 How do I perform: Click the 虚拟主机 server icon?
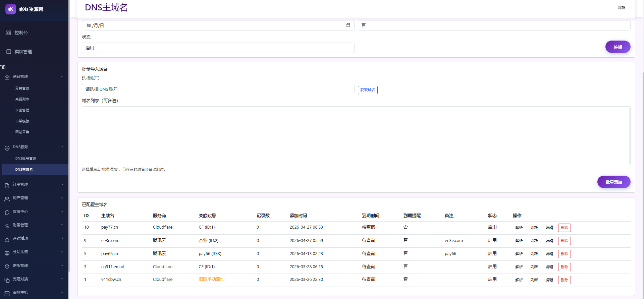pos(7,293)
